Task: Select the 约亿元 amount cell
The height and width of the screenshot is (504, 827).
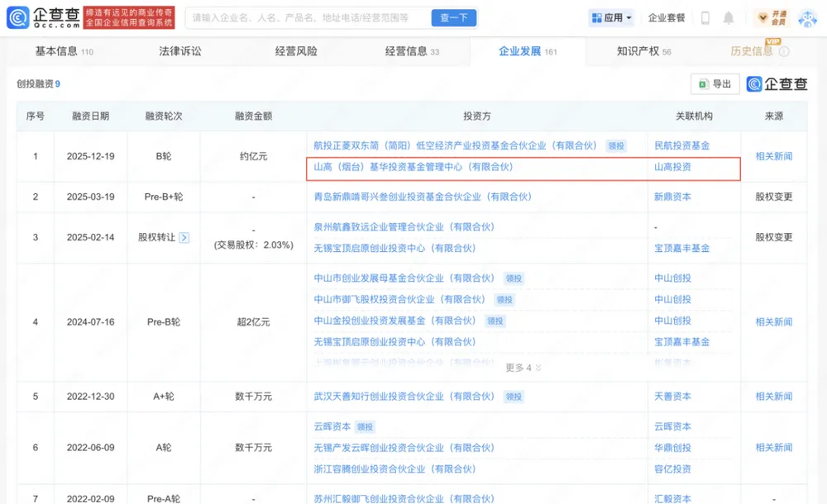Action: pos(253,156)
